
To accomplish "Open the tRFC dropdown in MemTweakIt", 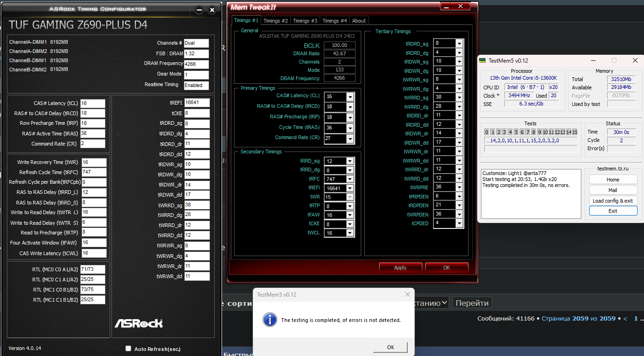I will 350,179.
